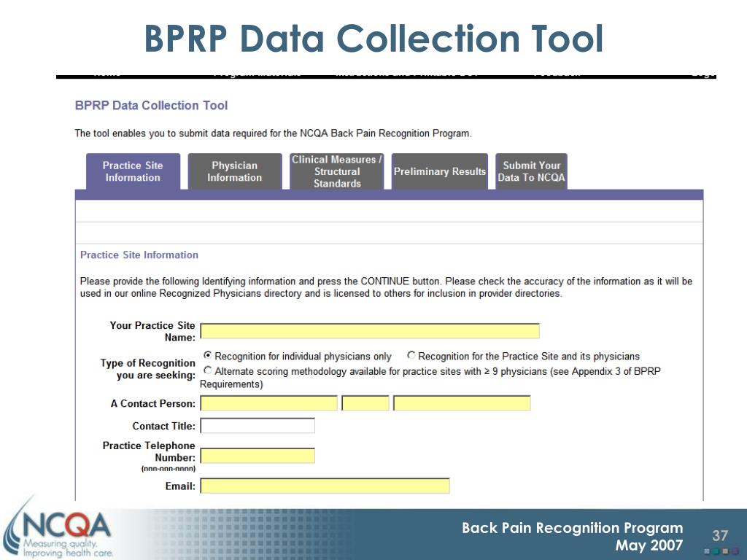Open the Practice Site Information tab
The width and height of the screenshot is (747, 560).
tap(133, 171)
